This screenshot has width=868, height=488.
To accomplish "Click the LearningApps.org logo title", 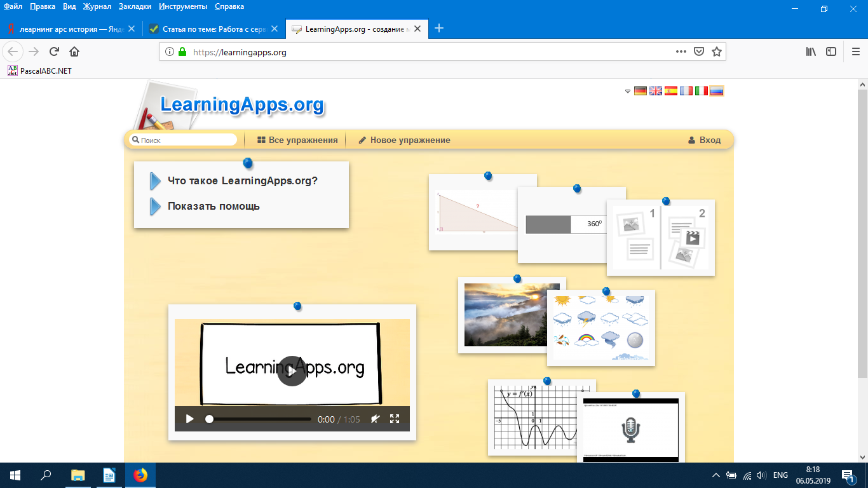I will 242,104.
